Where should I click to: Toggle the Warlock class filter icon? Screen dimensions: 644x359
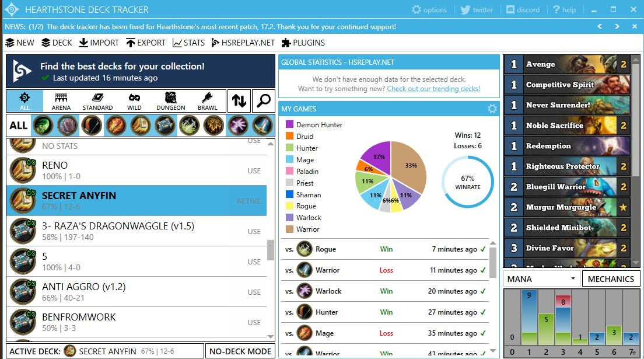tap(238, 126)
